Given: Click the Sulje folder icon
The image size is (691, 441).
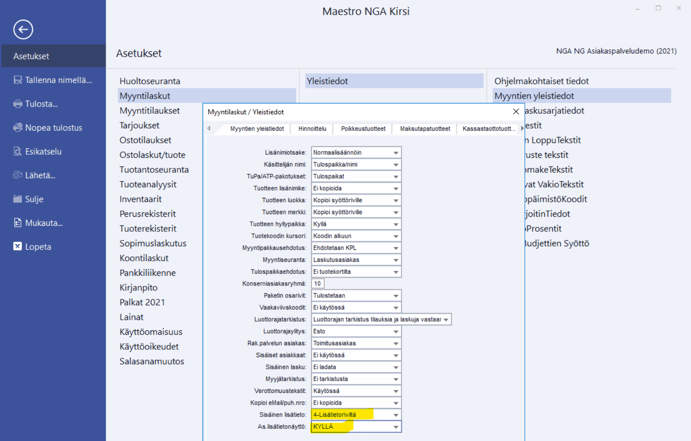Looking at the screenshot, I should (x=18, y=199).
